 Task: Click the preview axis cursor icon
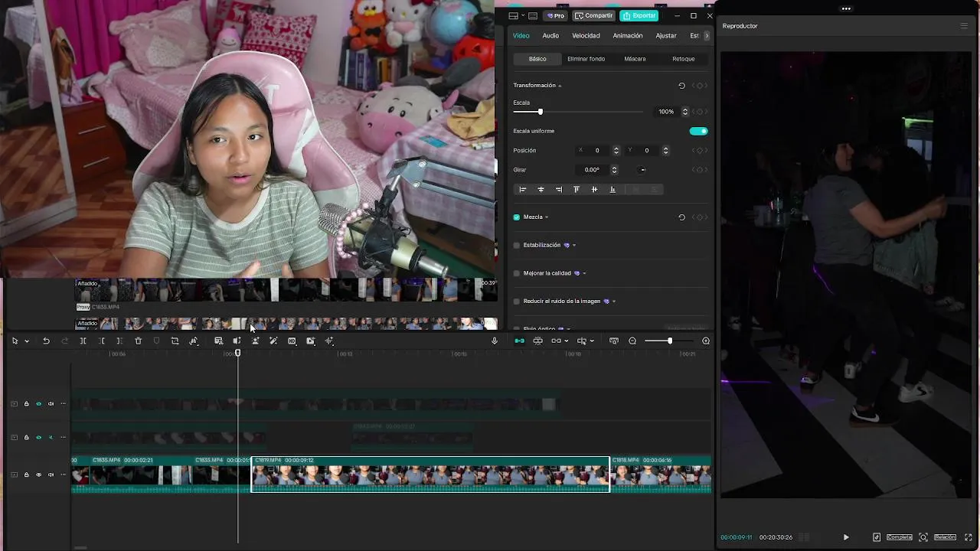coord(582,341)
